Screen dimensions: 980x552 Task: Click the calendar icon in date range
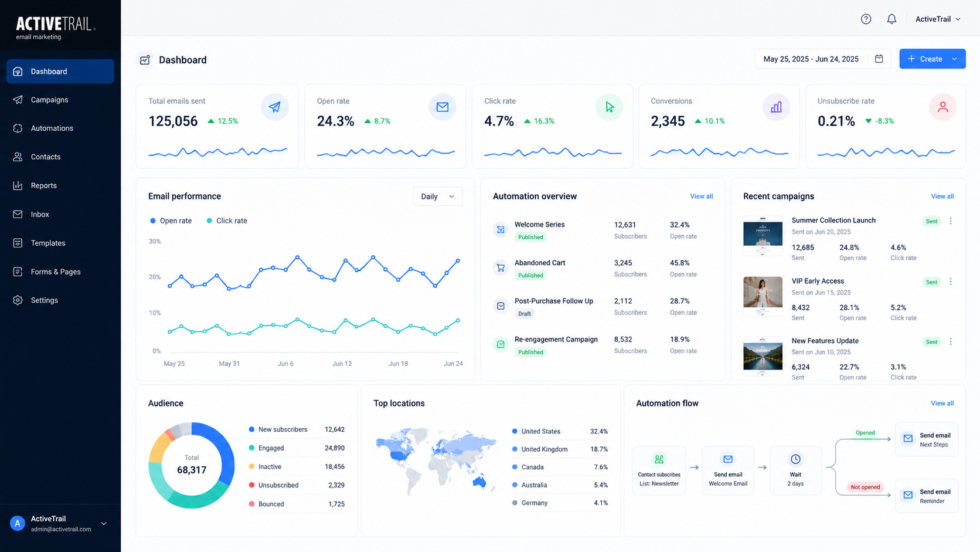(879, 59)
